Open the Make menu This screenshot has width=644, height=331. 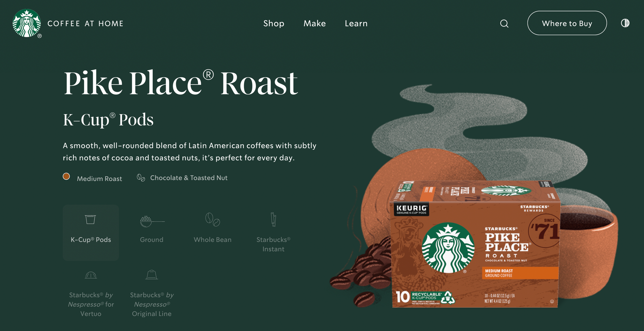(x=315, y=24)
